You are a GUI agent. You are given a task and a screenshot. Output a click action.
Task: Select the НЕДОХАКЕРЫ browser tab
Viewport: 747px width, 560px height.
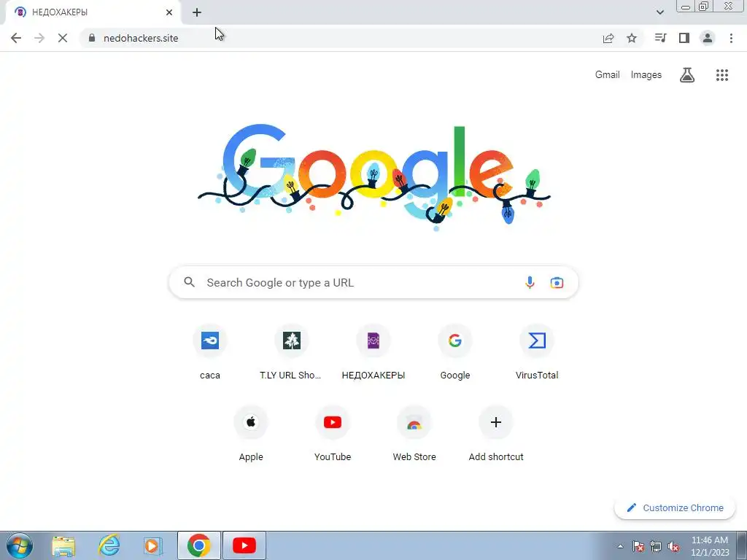pos(93,12)
